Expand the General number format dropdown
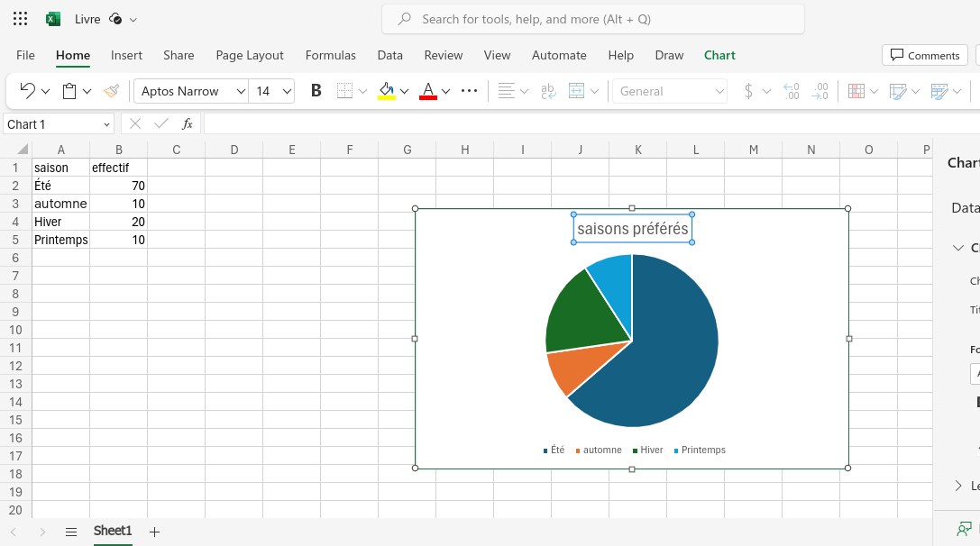Screen dimensions: 980x546 [670, 91]
